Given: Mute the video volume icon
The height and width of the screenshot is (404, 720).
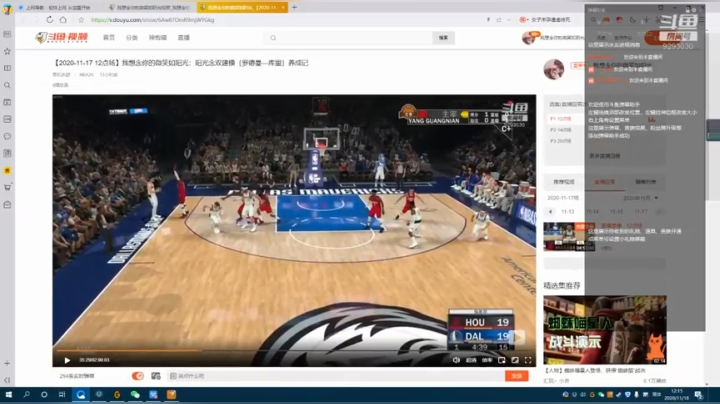Looking at the screenshot, I should pos(456,360).
